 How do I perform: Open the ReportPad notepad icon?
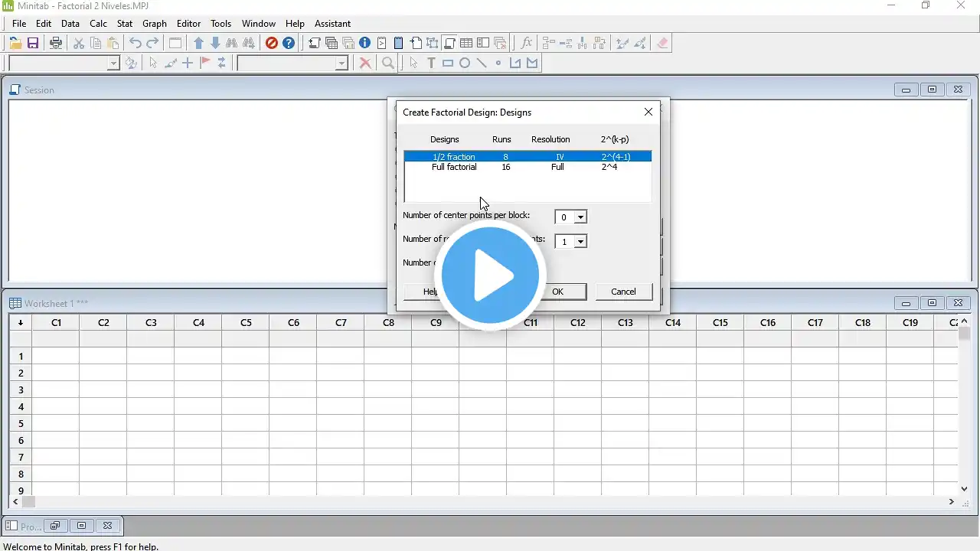(x=399, y=44)
